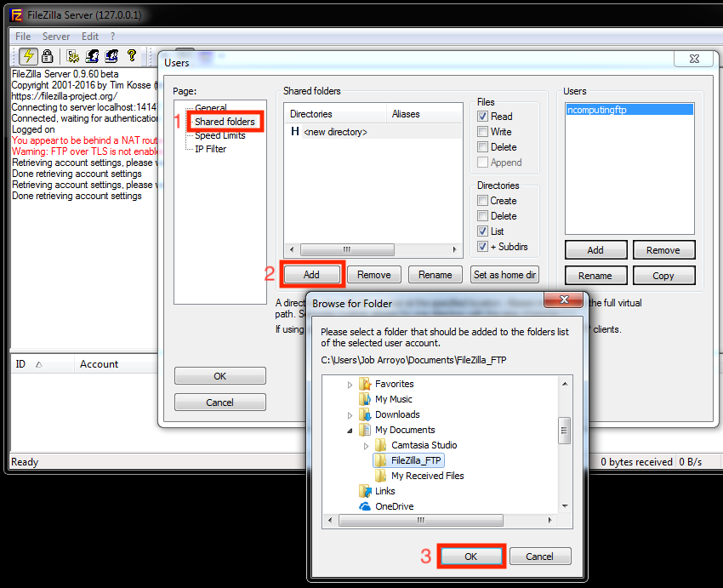Select the Camtasia Studio folder icon

pos(381,445)
